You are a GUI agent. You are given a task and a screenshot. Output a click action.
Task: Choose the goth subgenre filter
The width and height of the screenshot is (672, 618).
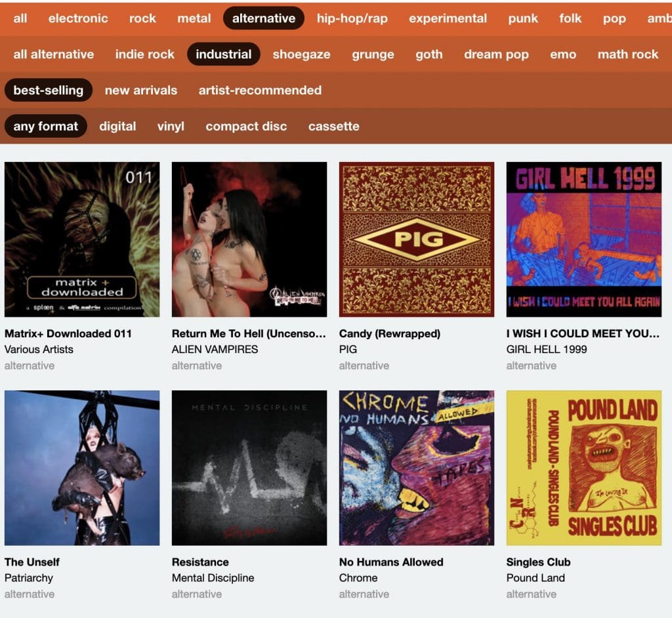[x=429, y=54]
